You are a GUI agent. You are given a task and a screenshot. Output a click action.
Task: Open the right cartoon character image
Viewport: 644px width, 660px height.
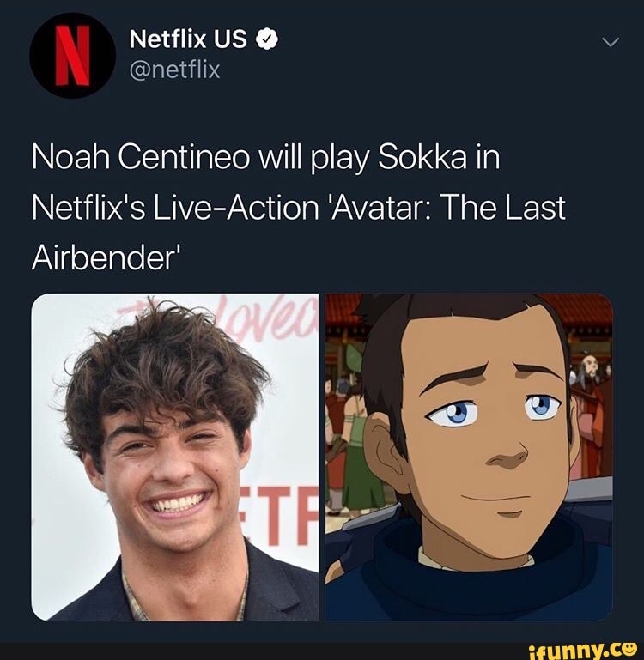469,457
